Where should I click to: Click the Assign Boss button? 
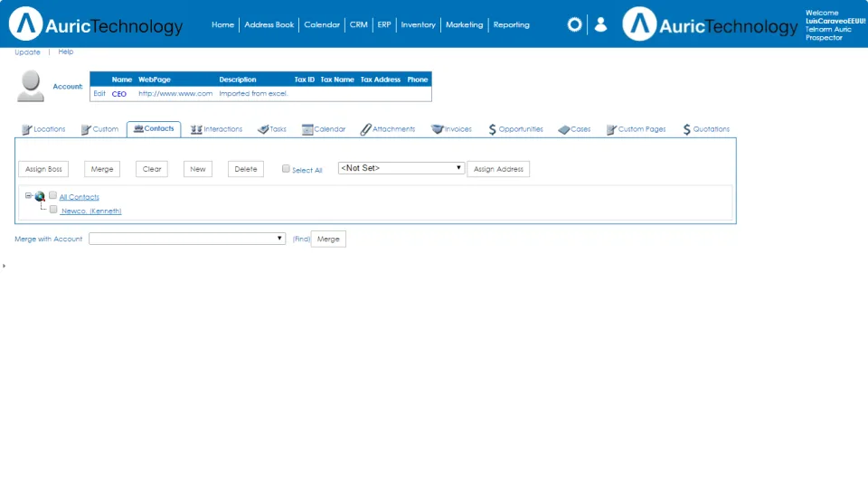[43, 169]
